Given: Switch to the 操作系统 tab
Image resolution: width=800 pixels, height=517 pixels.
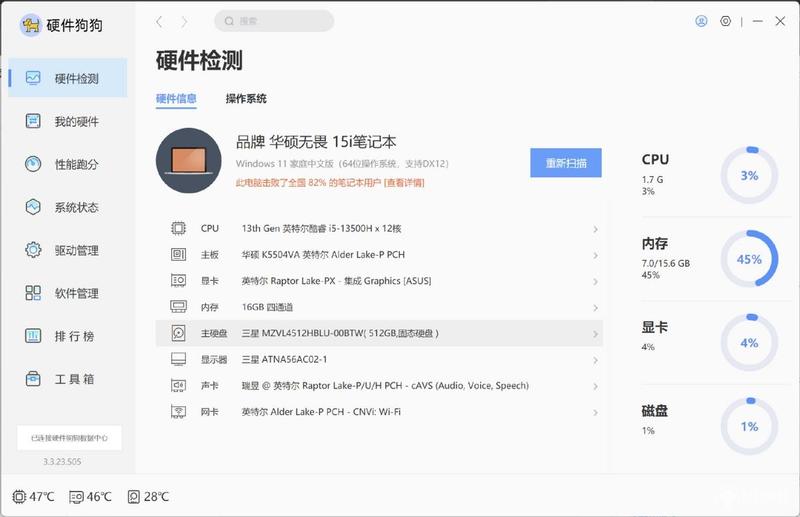Looking at the screenshot, I should 246,99.
